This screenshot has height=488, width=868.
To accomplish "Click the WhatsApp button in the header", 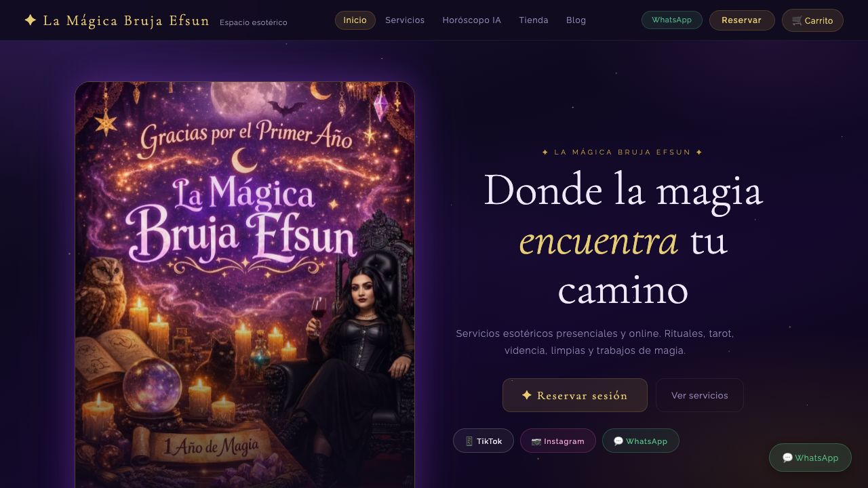I will pos(672,20).
